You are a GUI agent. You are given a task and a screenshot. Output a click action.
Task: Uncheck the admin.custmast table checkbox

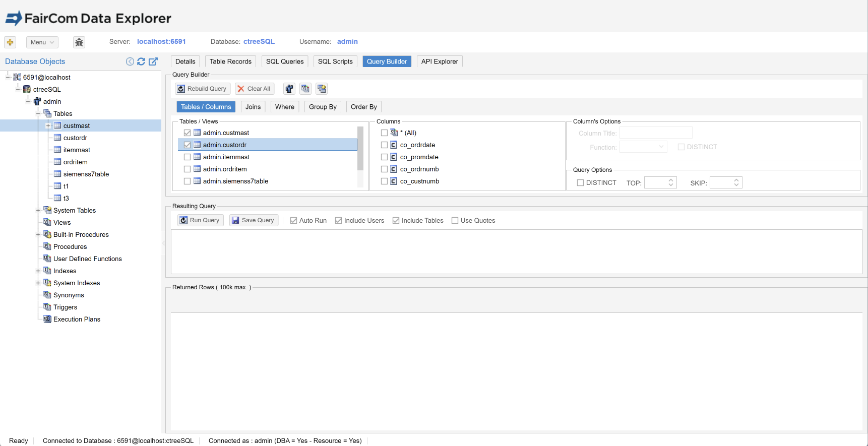point(187,133)
